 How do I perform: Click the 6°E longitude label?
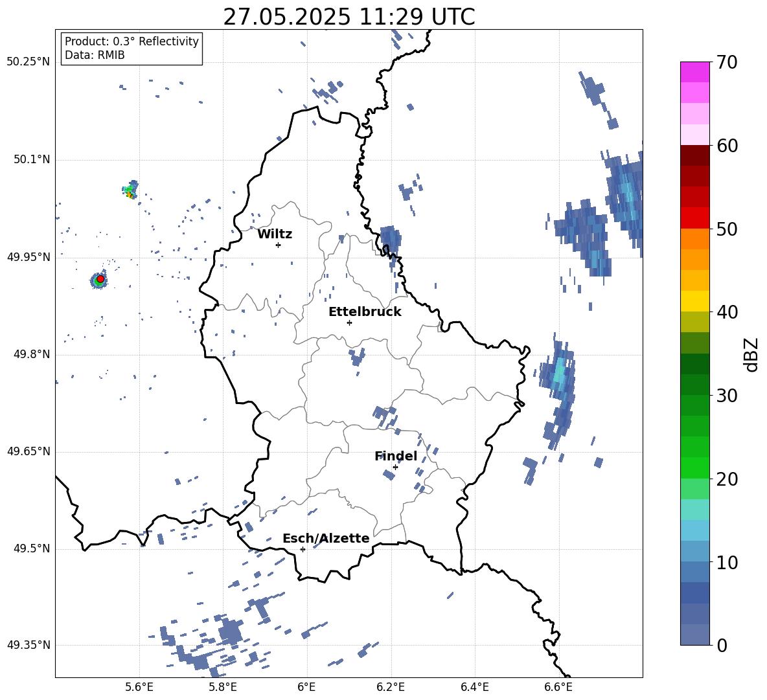click(x=306, y=687)
